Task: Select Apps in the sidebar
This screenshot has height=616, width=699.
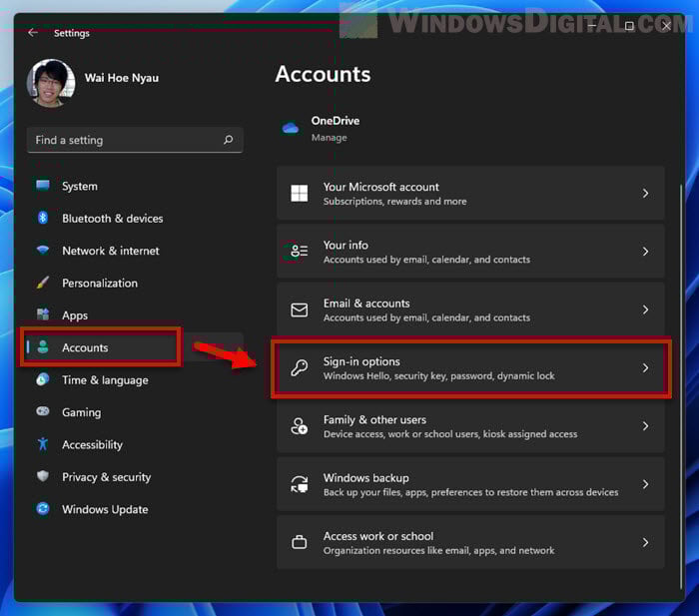Action: [x=134, y=315]
